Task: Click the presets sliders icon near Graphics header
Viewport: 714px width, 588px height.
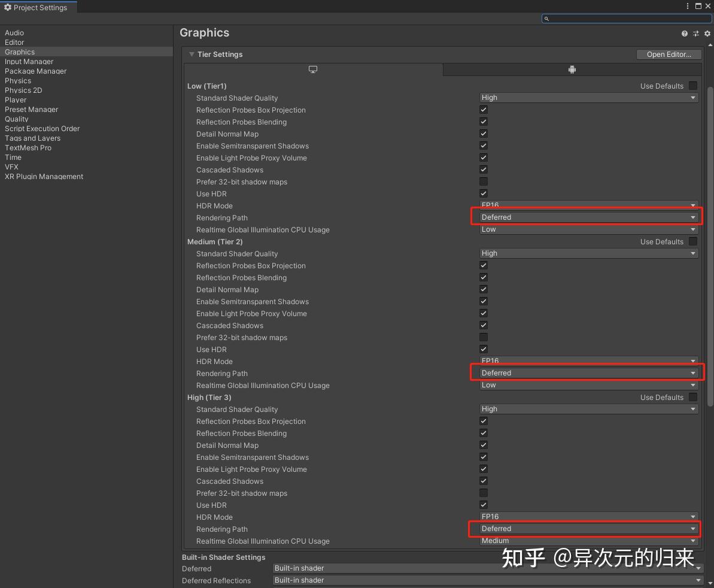Action: [695, 34]
